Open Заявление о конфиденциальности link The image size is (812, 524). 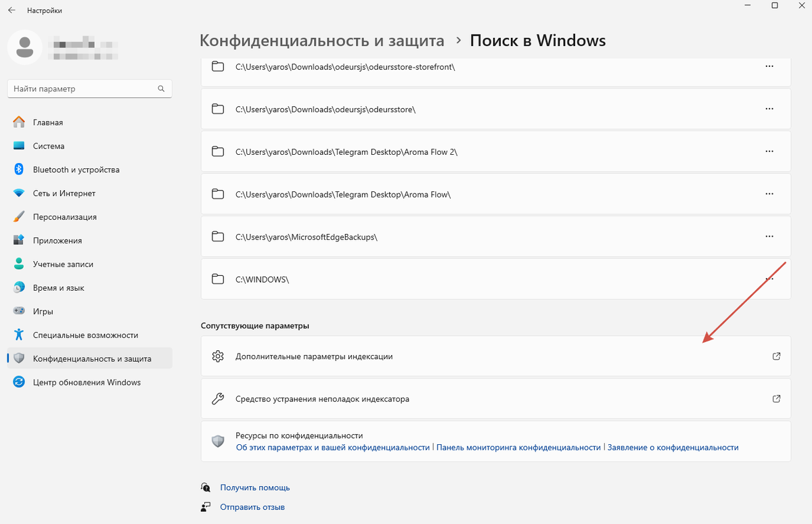[673, 448]
